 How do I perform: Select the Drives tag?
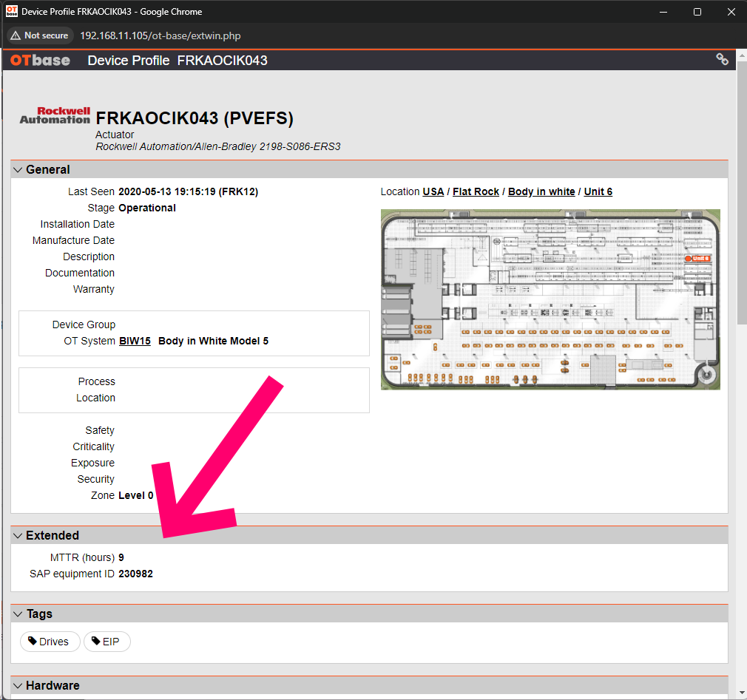click(x=50, y=642)
